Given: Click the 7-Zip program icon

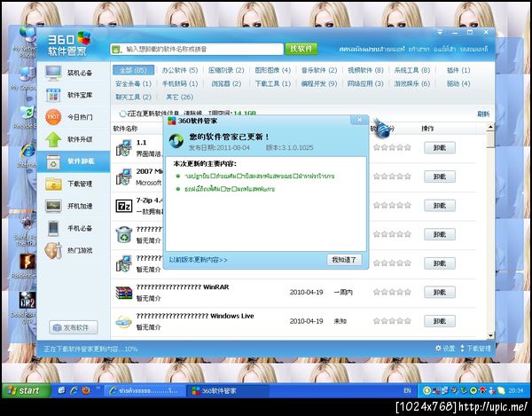Looking at the screenshot, I should [x=124, y=206].
